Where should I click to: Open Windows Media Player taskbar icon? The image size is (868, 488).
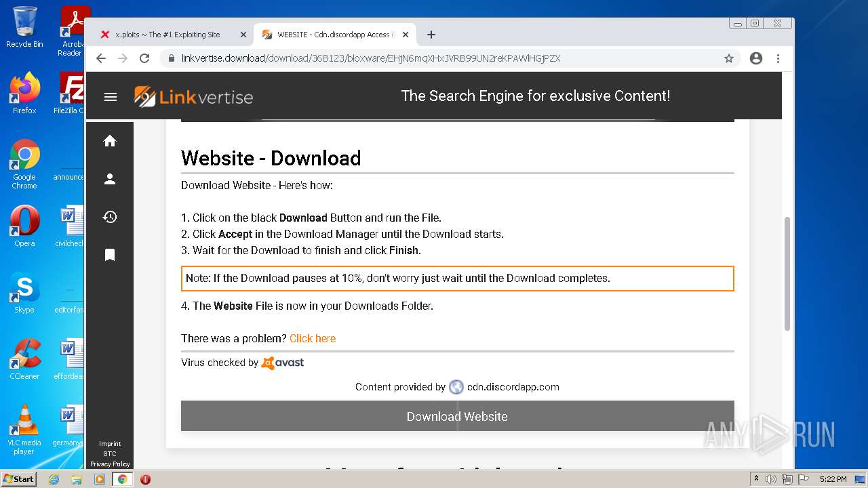coord(100,479)
